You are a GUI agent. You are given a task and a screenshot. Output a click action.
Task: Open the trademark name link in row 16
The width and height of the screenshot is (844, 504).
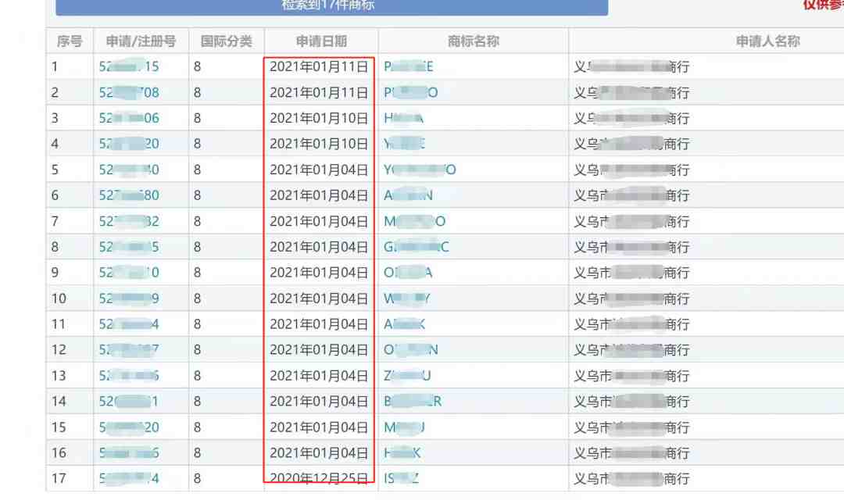[x=402, y=453]
